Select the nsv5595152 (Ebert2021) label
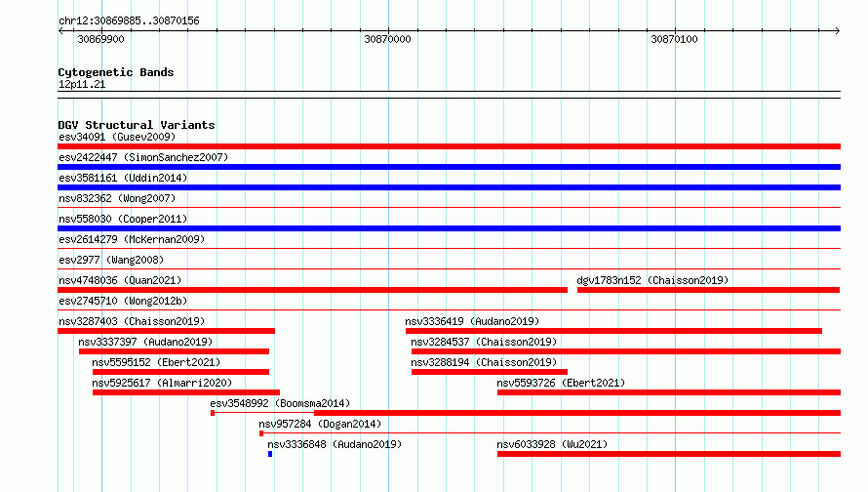This screenshot has height=492, width=868. pyautogui.click(x=156, y=362)
